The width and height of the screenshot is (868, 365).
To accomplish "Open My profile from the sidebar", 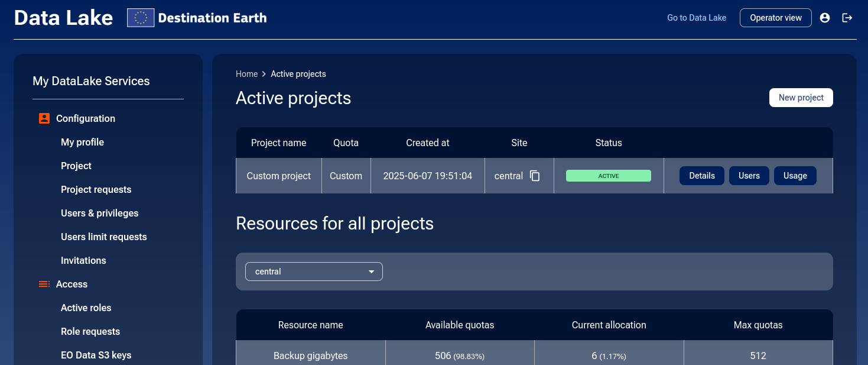I will pyautogui.click(x=82, y=142).
